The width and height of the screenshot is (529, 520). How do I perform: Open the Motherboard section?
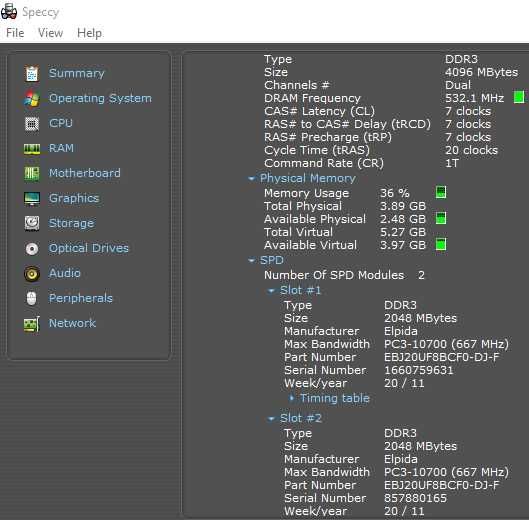85,173
